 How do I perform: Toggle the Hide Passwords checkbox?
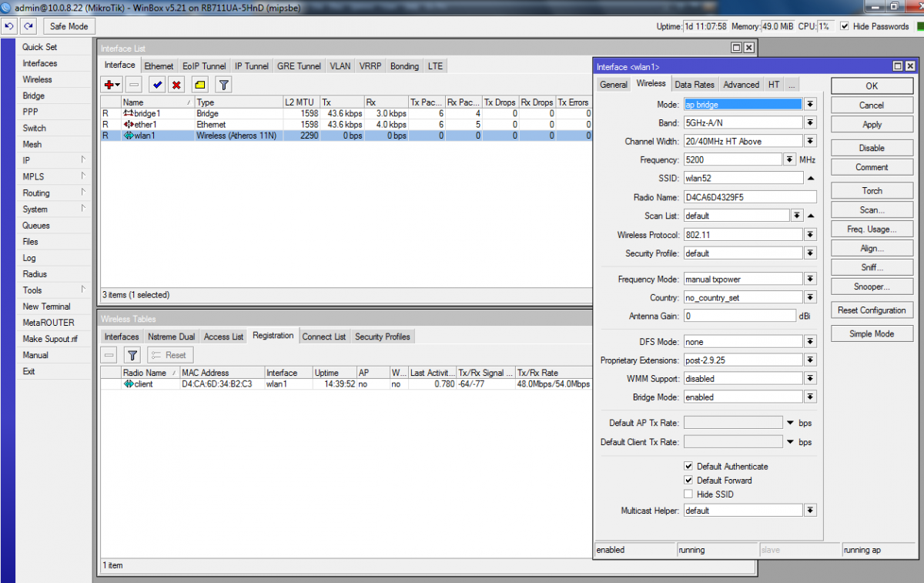coord(845,26)
